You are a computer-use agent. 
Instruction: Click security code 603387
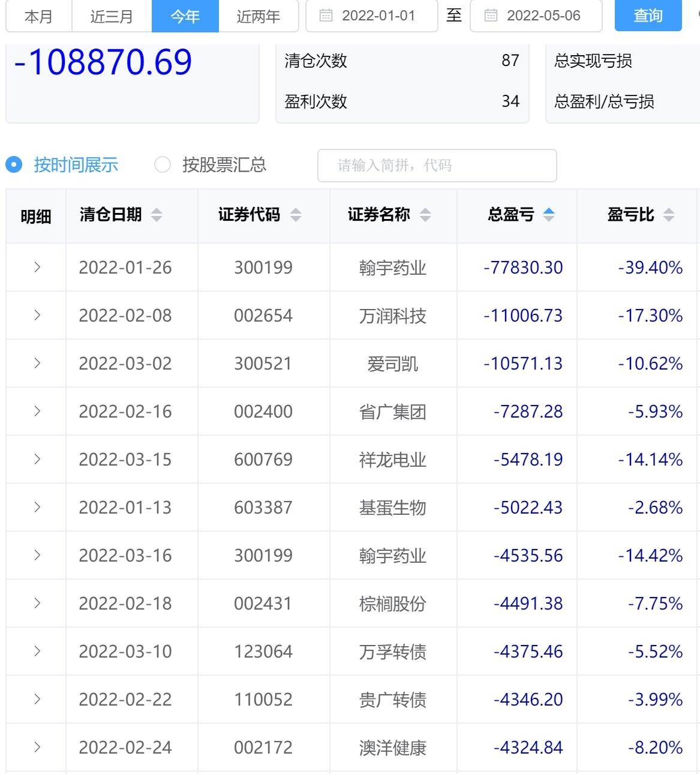[x=263, y=508]
